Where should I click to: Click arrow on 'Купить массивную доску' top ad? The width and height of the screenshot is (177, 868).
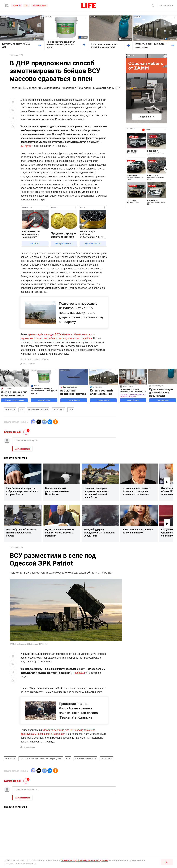(128, 45)
